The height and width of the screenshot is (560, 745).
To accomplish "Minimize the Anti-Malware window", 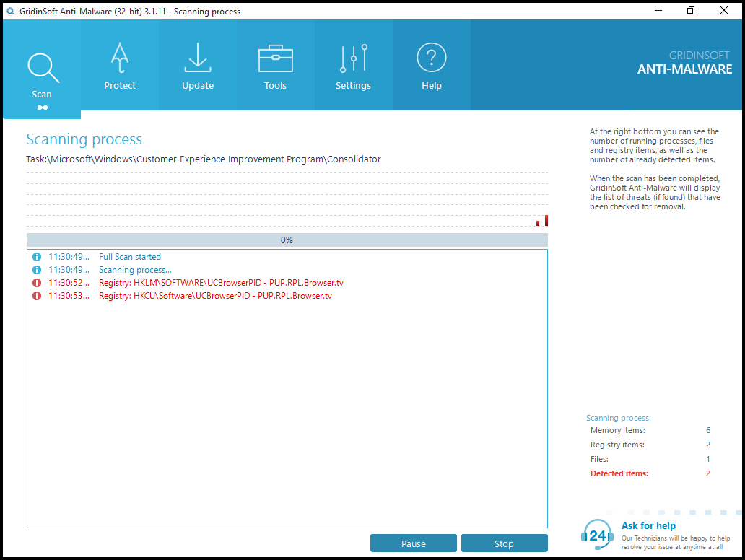I will coord(658,10).
